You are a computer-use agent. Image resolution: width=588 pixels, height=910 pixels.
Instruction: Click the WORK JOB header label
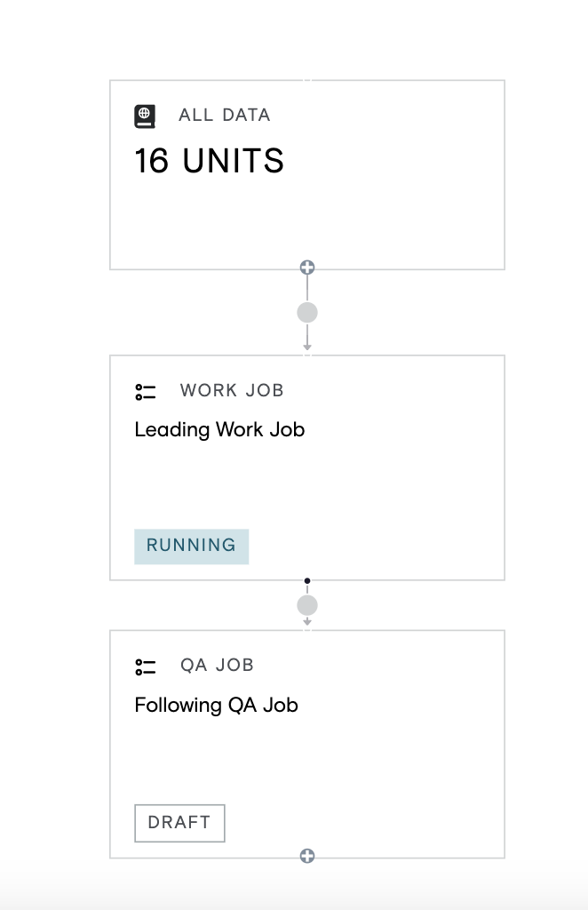[232, 390]
